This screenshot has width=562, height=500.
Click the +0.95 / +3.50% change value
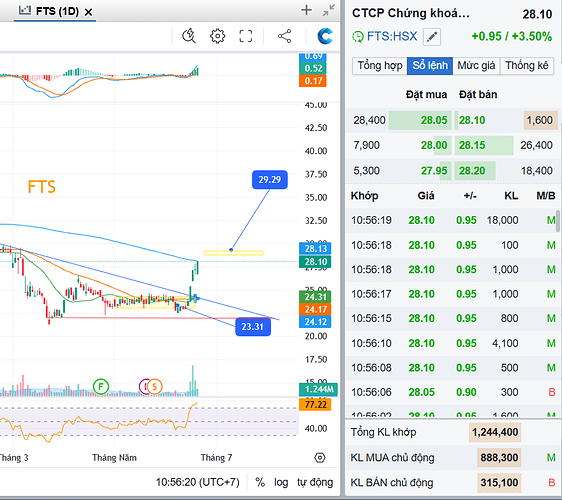pos(511,37)
